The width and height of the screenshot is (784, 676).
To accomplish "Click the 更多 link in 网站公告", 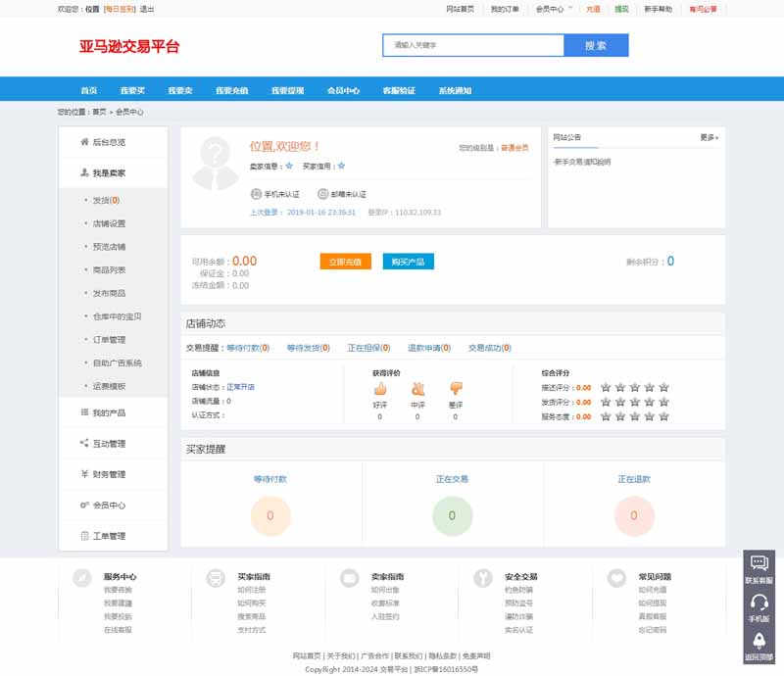I will point(709,137).
